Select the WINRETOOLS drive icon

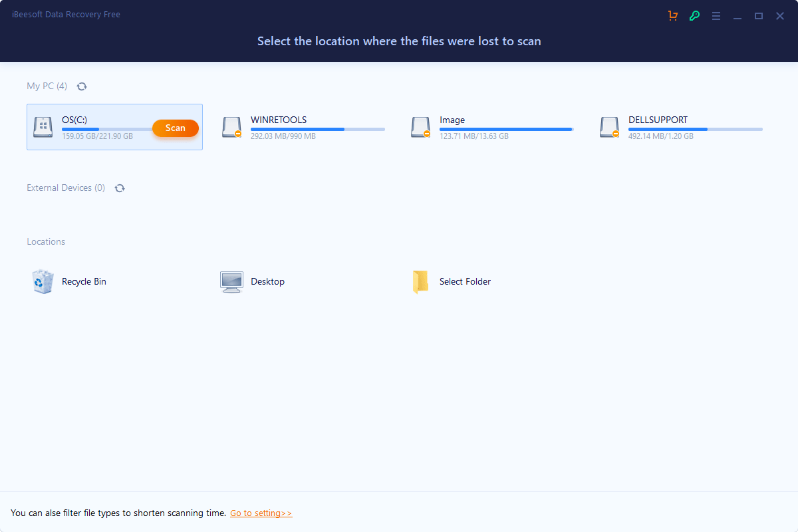232,127
